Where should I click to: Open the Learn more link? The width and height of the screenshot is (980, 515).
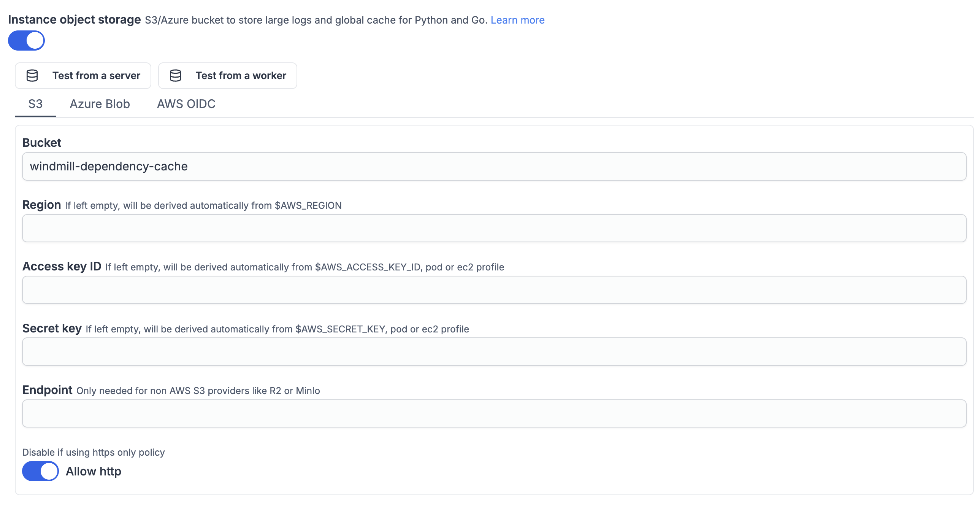pyautogui.click(x=518, y=19)
